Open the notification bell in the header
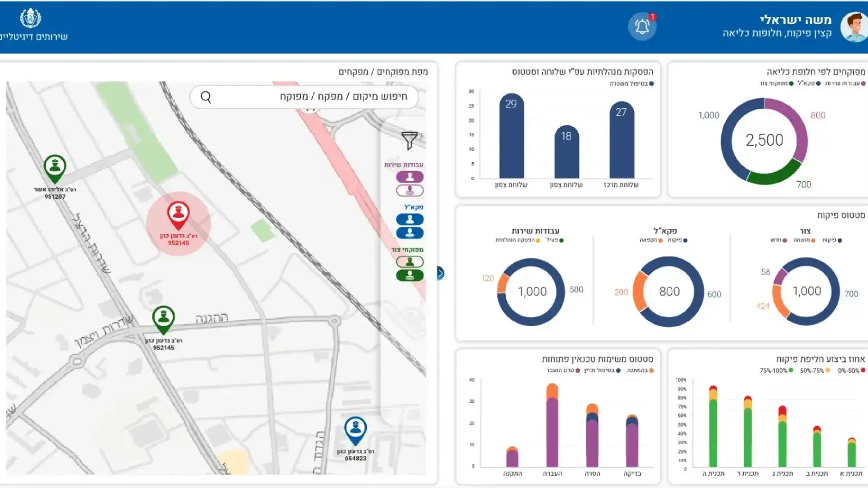 tap(642, 26)
